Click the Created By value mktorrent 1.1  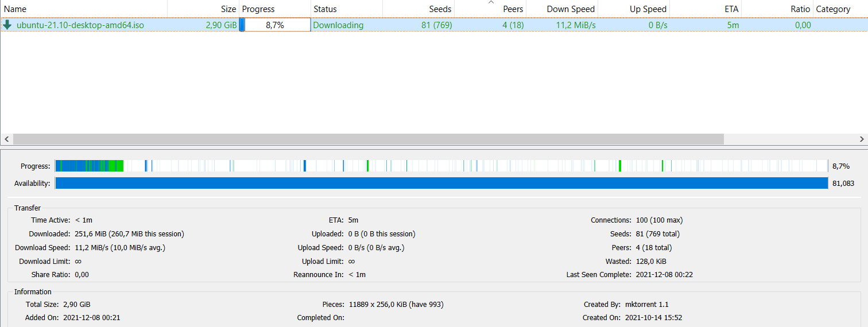(647, 305)
